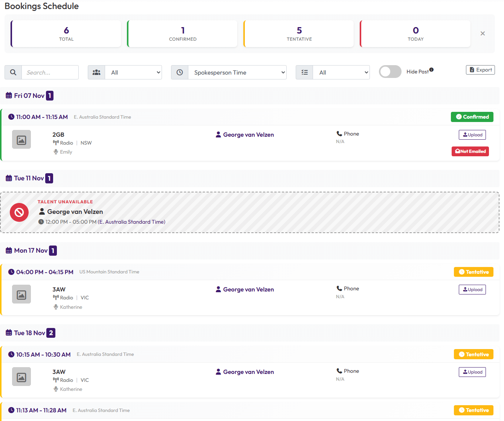
Task: Click the clock icon next to Spokesperson Time
Action: coord(180,72)
